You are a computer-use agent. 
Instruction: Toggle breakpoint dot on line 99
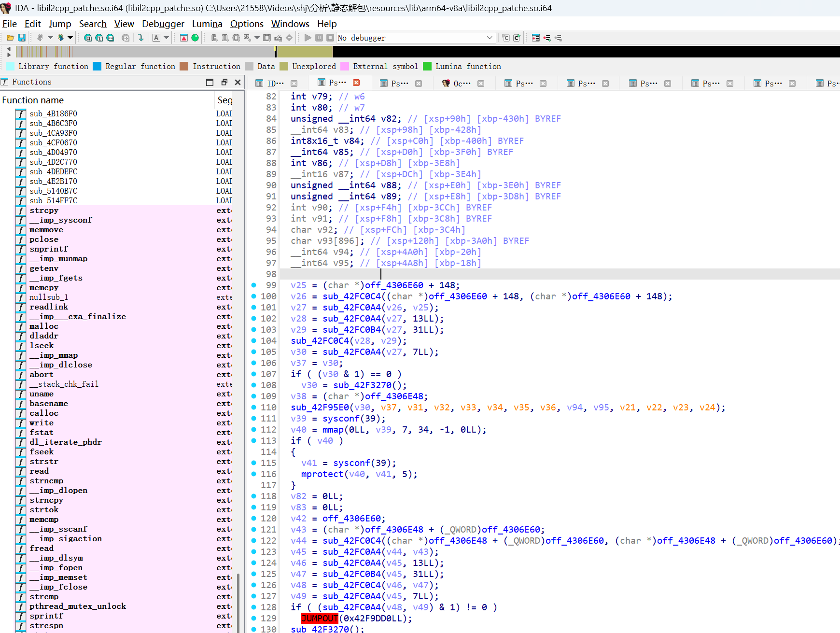coord(254,285)
